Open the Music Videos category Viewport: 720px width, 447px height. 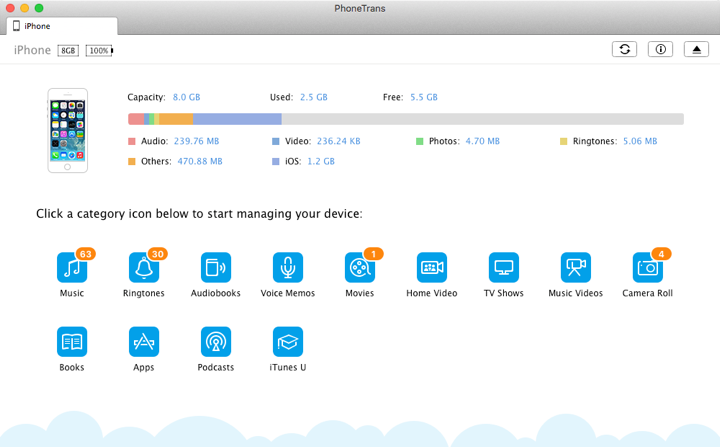[x=576, y=267]
